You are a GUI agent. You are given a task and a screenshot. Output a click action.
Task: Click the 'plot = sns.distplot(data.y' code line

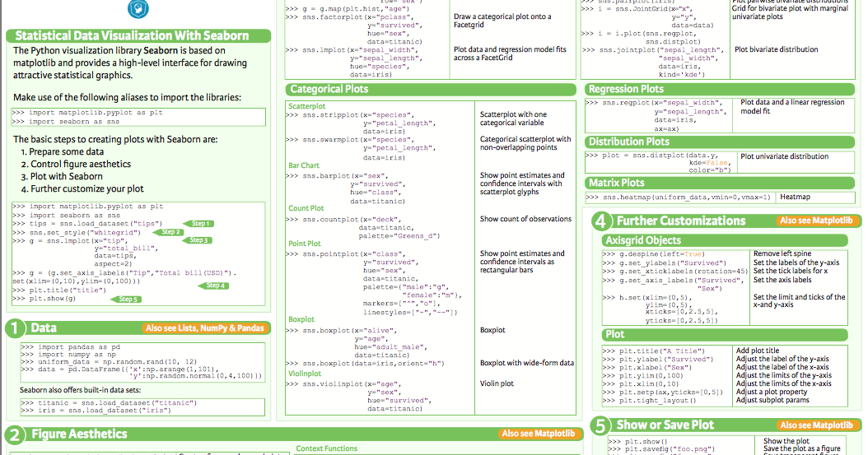click(x=651, y=156)
